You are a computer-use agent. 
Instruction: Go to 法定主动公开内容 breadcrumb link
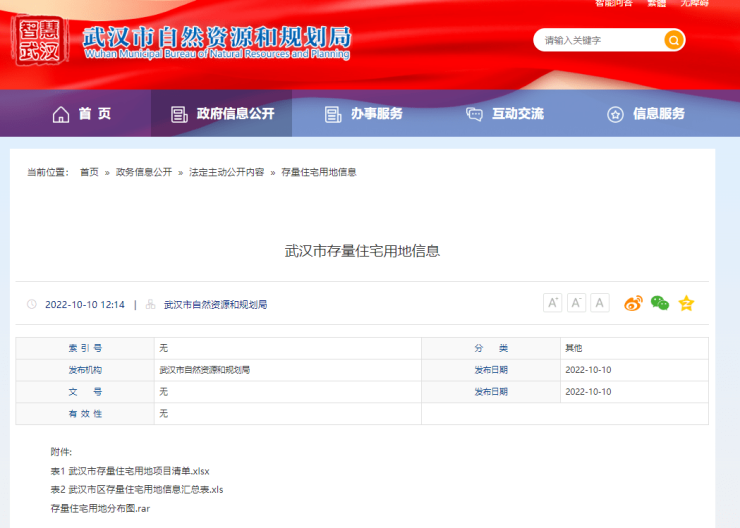click(x=226, y=172)
